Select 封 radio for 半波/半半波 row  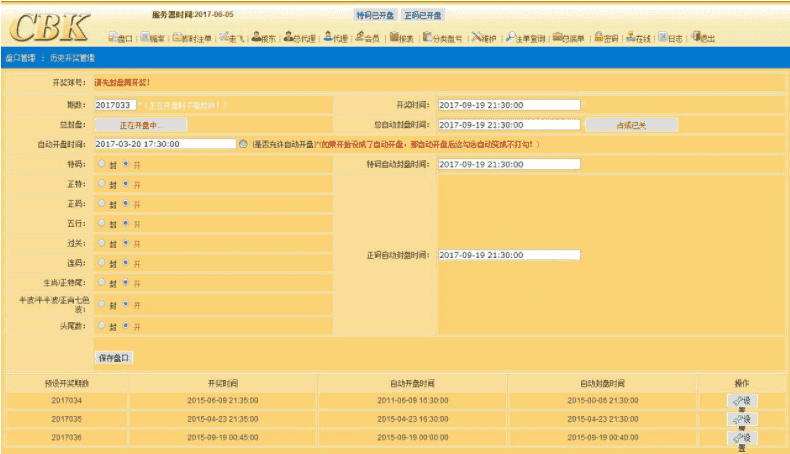(x=102, y=304)
